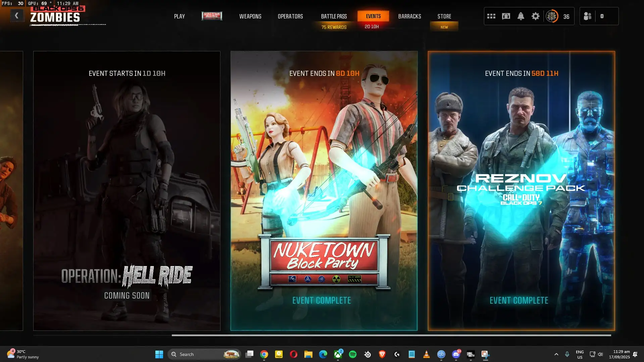Open the friends party icon

587,16
